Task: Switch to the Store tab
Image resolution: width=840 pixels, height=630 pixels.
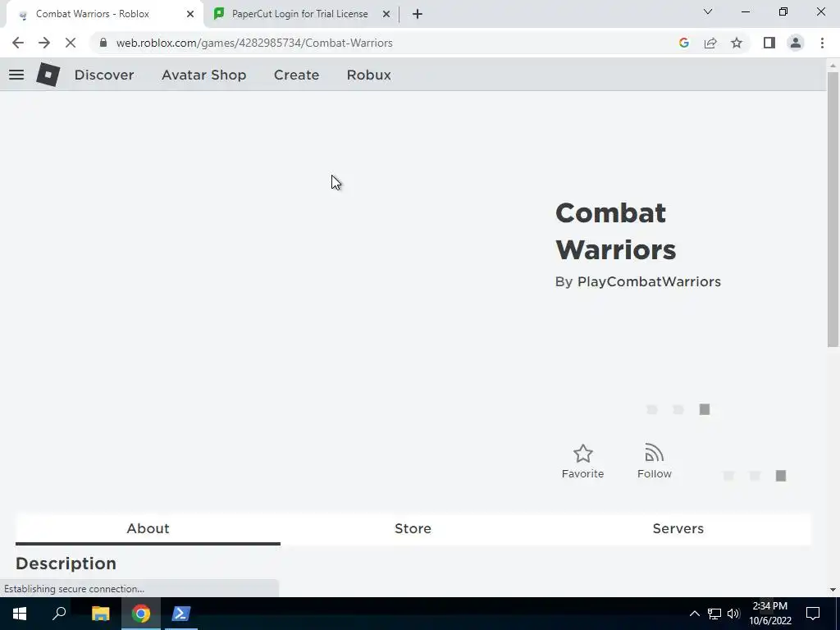Action: (413, 529)
